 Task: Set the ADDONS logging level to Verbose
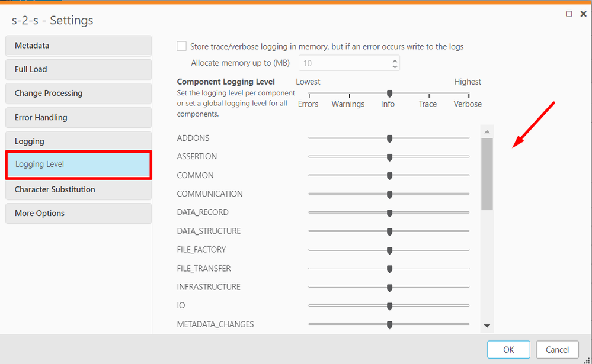click(468, 138)
